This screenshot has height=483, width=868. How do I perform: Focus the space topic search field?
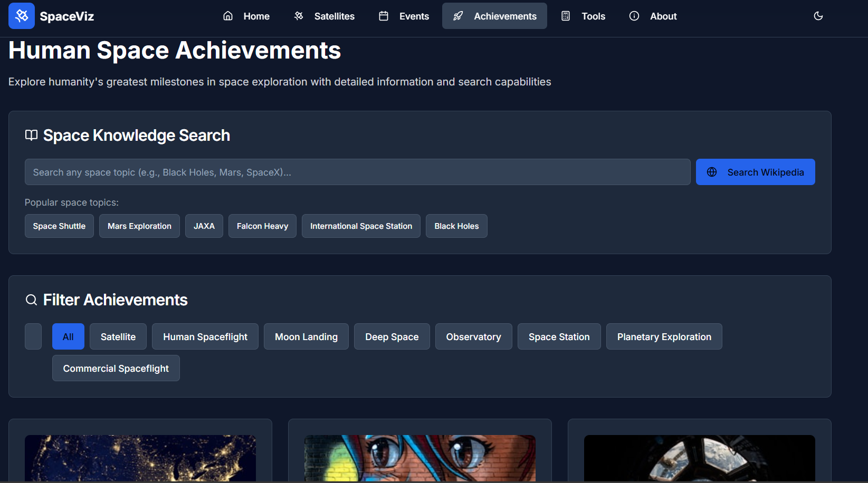click(357, 172)
